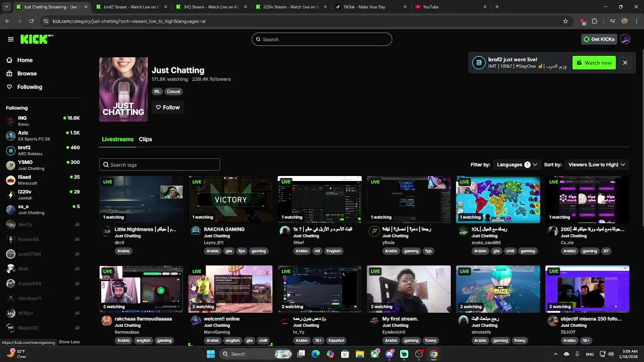This screenshot has height=362, width=644.
Task: Click Watch now in the notification
Action: click(594, 63)
